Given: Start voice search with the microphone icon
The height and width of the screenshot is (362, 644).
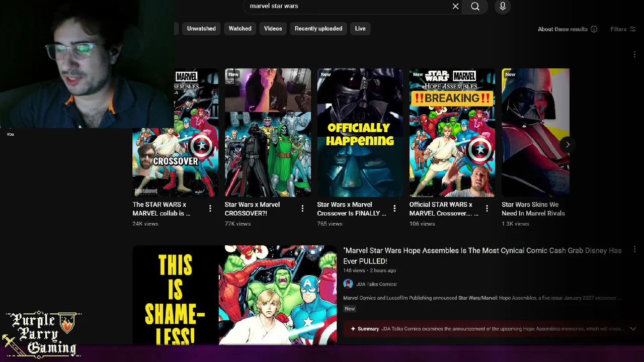Looking at the screenshot, I should [503, 6].
